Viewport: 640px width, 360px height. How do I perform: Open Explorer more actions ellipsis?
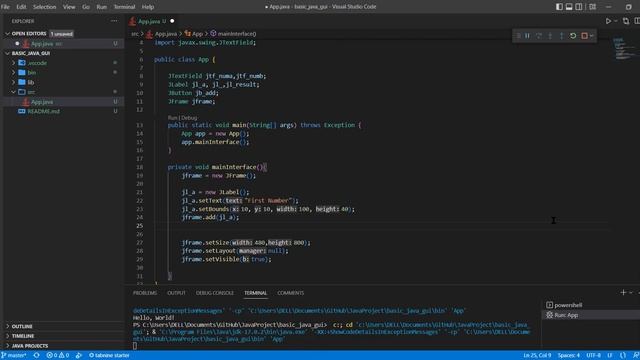click(x=114, y=21)
